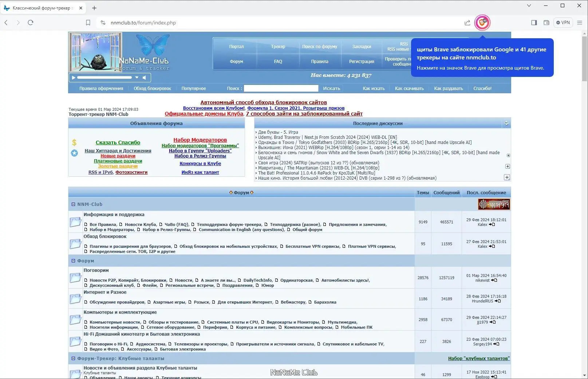Open the tab search chevron in title bar
Screen dimensions: 588x379
click(529, 5)
